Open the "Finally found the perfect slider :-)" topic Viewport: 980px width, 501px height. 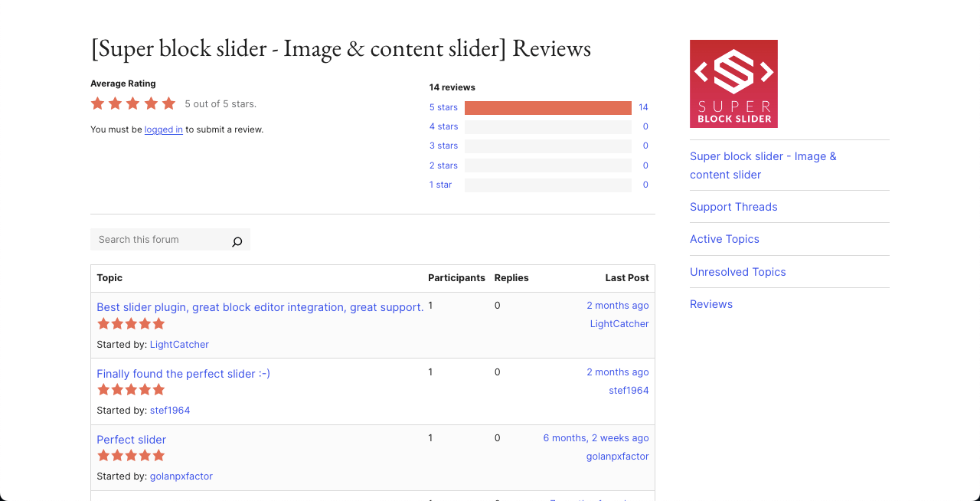(183, 373)
